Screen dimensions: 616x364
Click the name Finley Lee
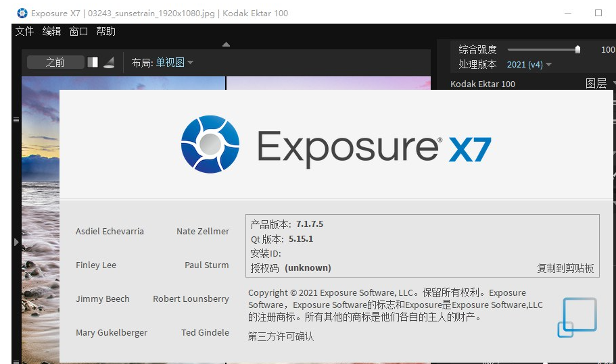point(96,265)
